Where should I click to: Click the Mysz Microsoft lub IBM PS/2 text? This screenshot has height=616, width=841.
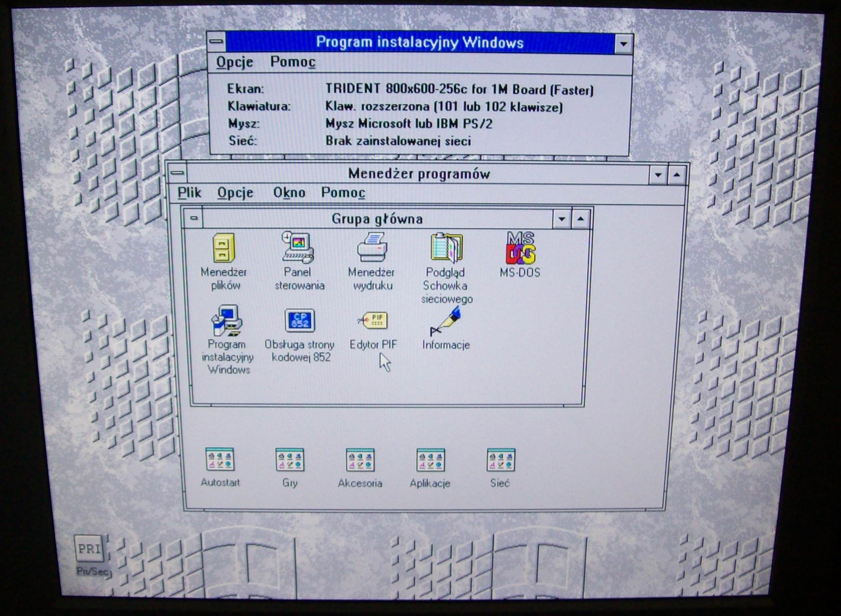pos(409,124)
